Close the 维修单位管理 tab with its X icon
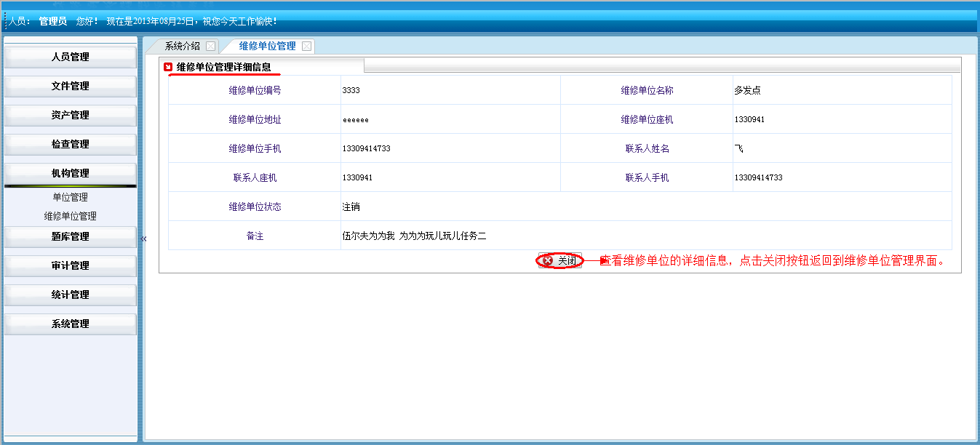The height and width of the screenshot is (445, 980). 306,46
